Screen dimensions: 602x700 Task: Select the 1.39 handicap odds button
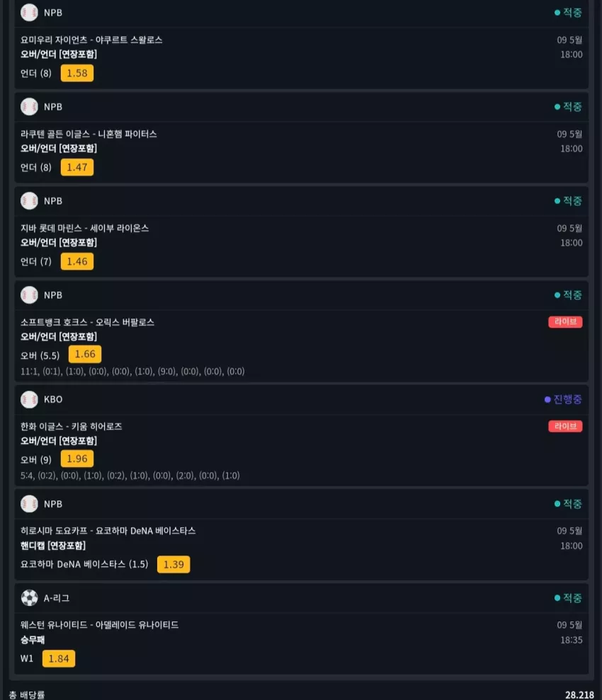174,564
